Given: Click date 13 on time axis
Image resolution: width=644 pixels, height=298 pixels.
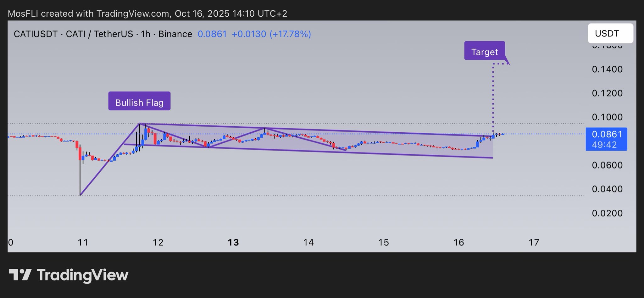Looking at the screenshot, I should coord(233,242).
